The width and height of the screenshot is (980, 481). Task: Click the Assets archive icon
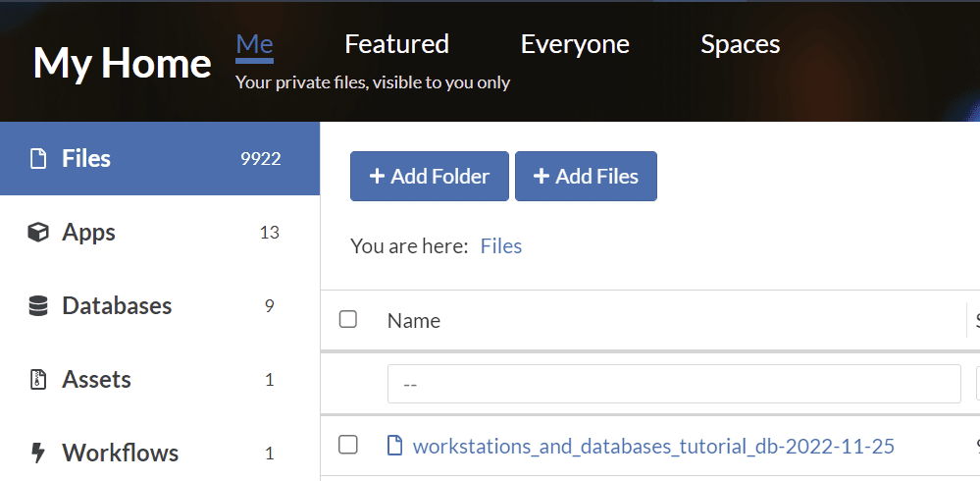(x=38, y=380)
